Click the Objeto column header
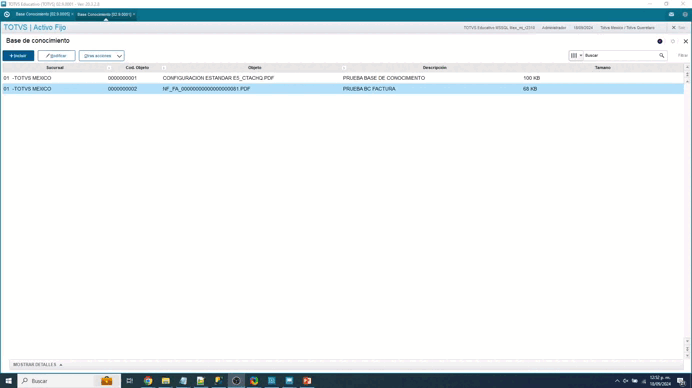 [255, 68]
